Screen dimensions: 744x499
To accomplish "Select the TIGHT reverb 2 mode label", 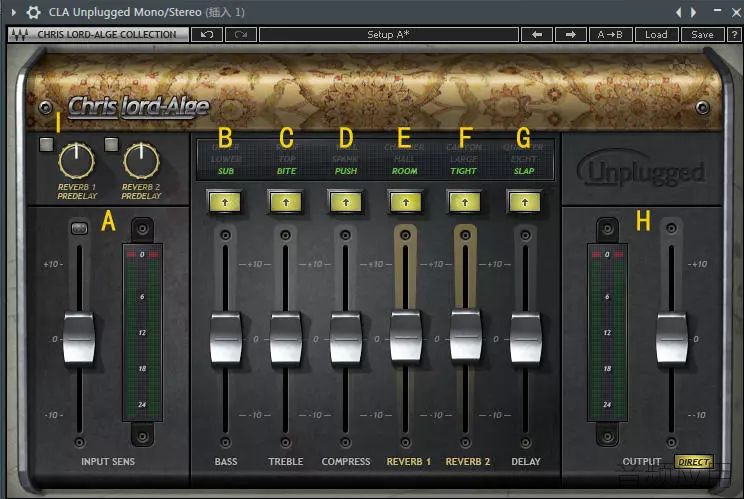I will [x=464, y=171].
